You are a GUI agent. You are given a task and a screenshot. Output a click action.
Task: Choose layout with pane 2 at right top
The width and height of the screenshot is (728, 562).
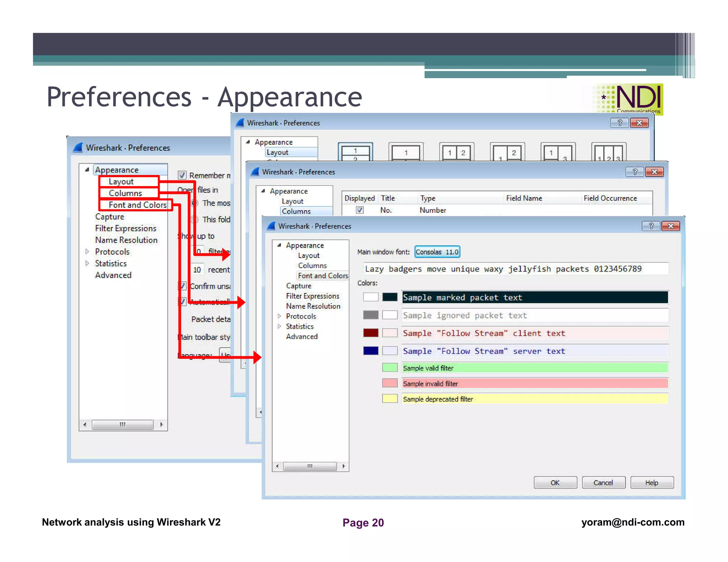507,152
